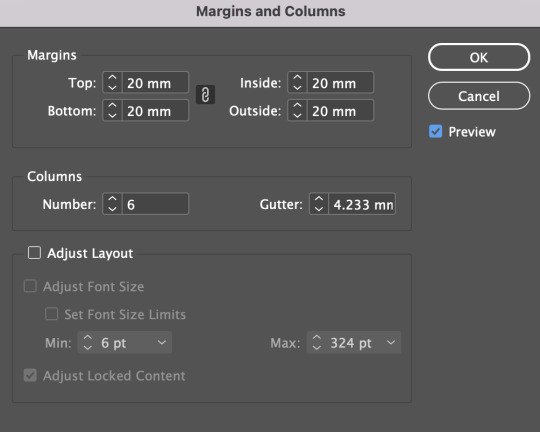Click the Number of columns input field
This screenshot has width=540, height=432.
(155, 204)
